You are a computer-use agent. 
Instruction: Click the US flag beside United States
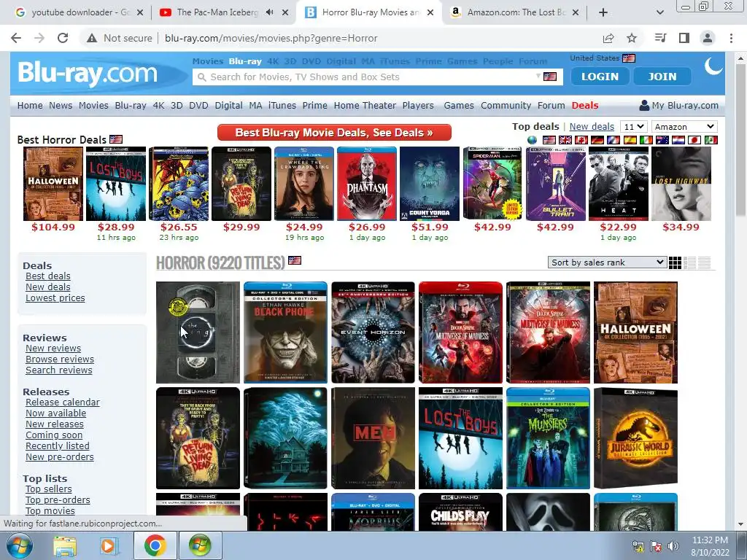tap(629, 58)
